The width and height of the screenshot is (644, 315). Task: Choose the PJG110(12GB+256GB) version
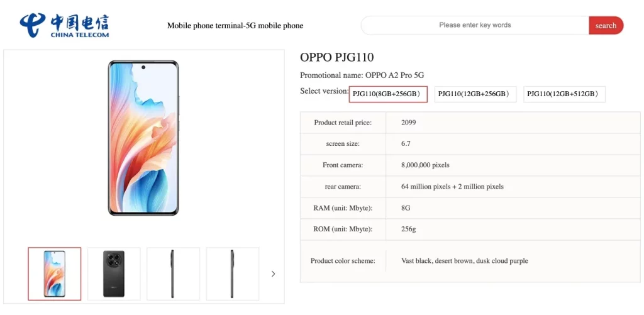point(475,94)
